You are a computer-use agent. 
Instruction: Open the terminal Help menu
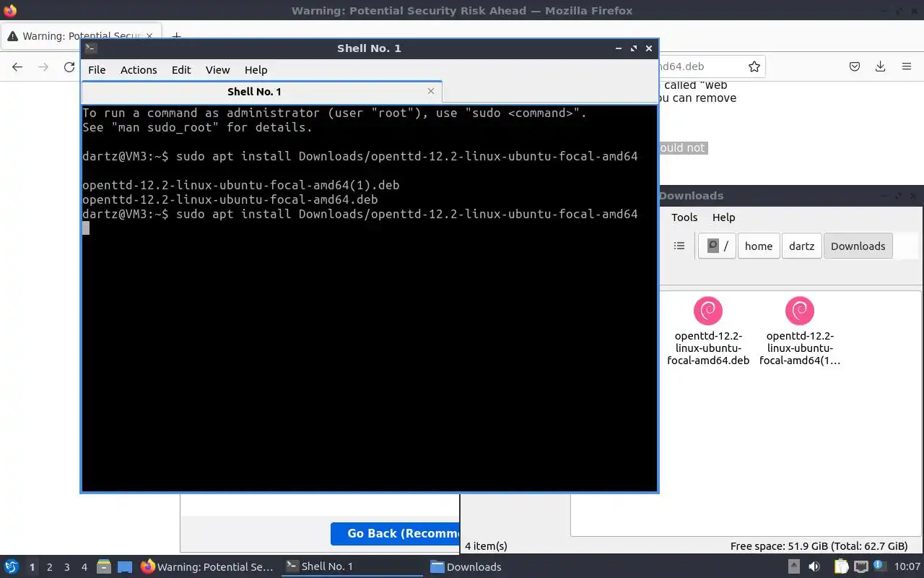pos(256,70)
